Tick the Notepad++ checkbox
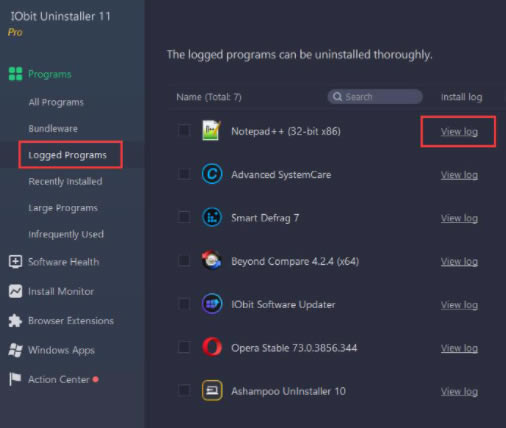506x428 pixels. click(184, 130)
